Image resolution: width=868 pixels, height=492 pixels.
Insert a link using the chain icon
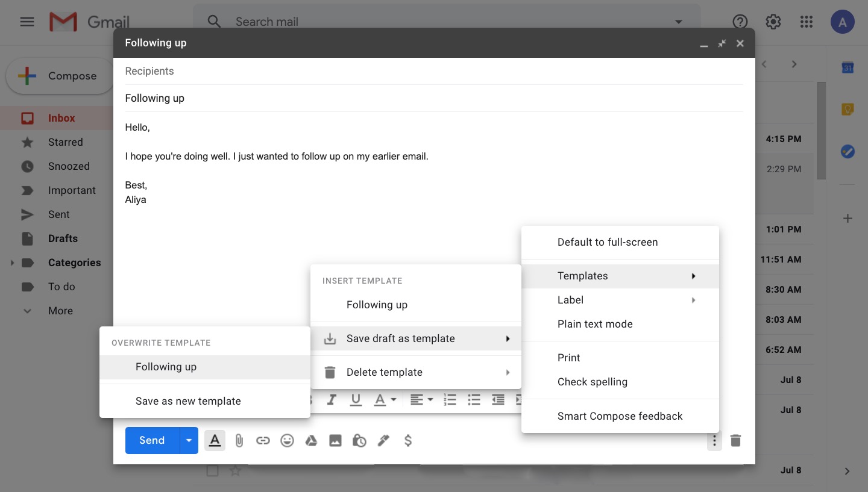[263, 441]
